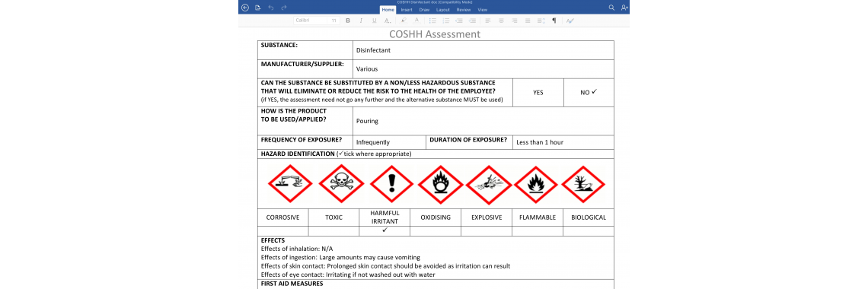Insert a numbered list
868x289 pixels.
tap(446, 21)
